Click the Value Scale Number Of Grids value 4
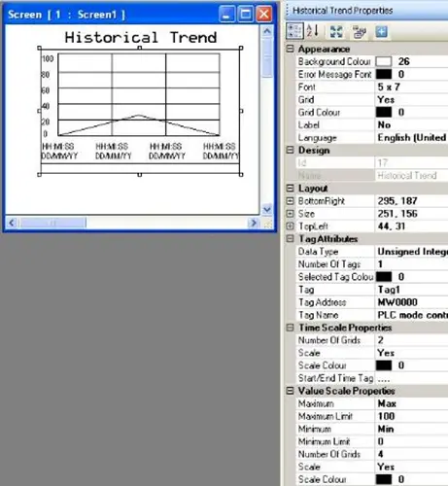The width and height of the screenshot is (448, 486). point(381,454)
